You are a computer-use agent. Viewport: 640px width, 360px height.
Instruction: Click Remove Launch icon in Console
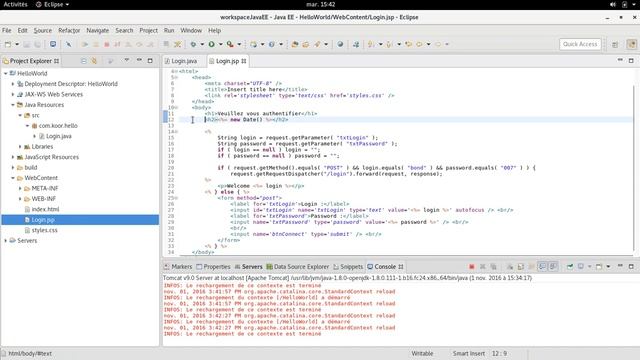tap(482, 267)
